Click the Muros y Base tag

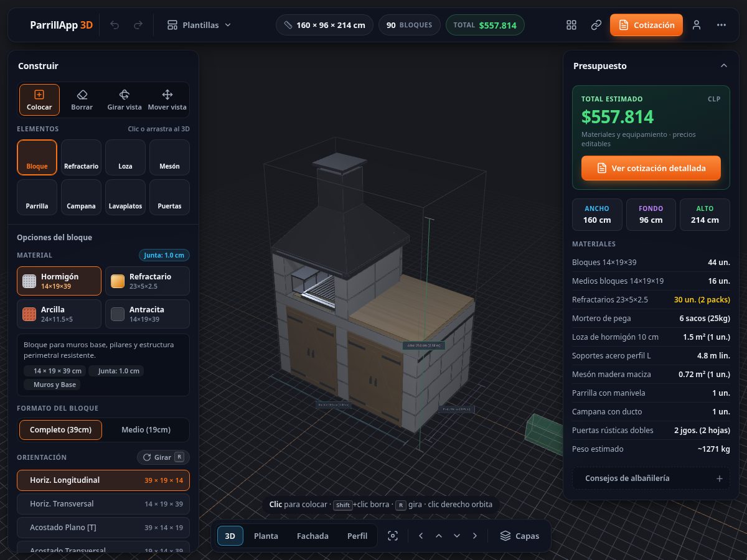point(52,385)
